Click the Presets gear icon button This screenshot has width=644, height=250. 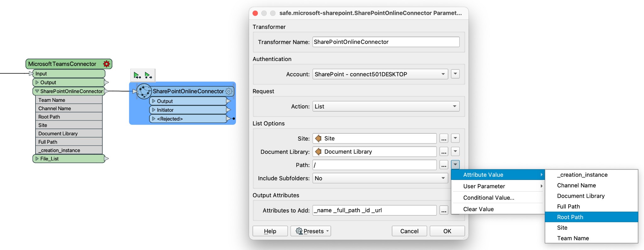[x=311, y=231]
